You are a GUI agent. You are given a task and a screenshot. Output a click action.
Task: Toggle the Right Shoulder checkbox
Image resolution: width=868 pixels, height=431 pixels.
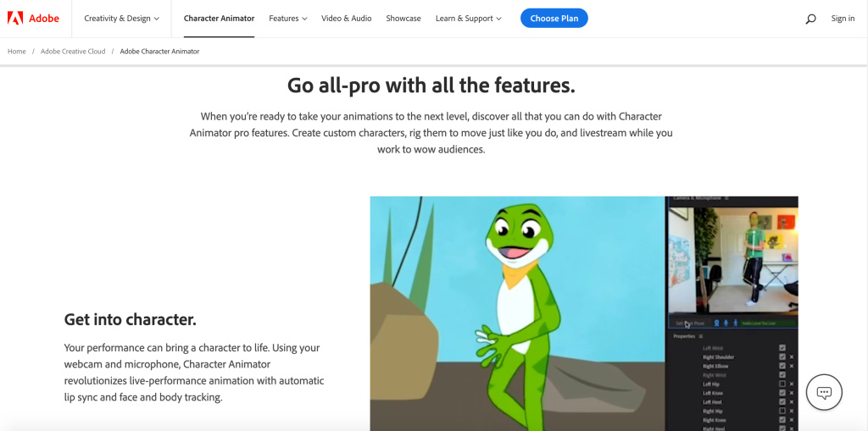pyautogui.click(x=782, y=357)
